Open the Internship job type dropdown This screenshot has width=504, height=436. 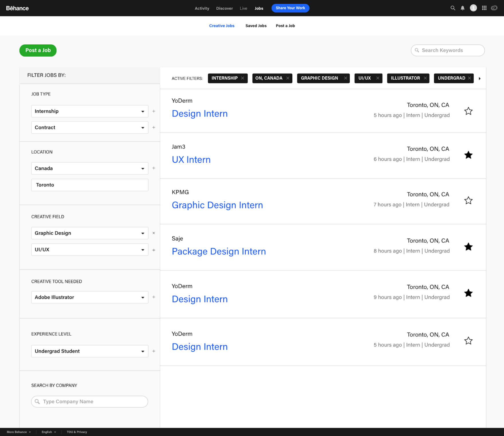tap(90, 111)
